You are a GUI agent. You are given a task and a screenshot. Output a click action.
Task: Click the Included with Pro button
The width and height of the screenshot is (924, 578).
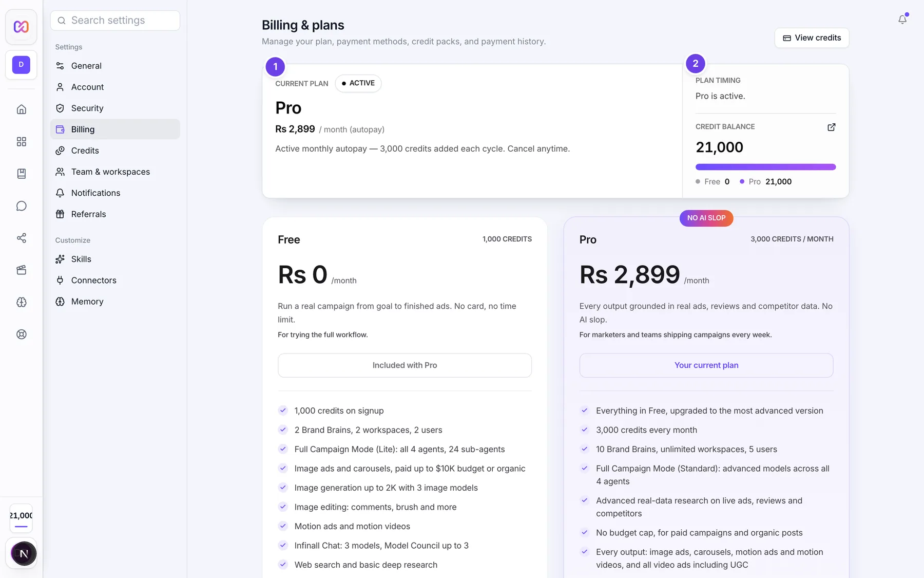click(405, 365)
